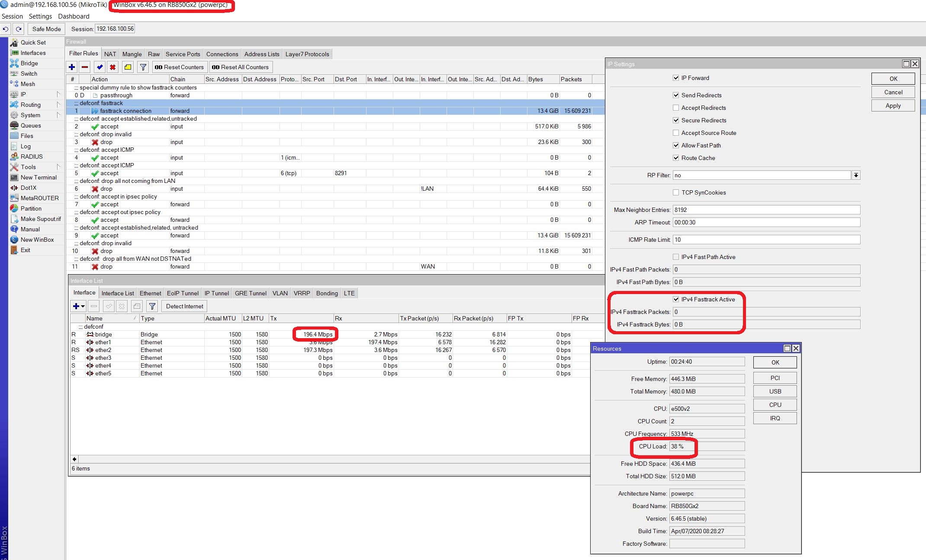Expand the Tools submenu arrow
The image size is (926, 560).
(x=58, y=167)
